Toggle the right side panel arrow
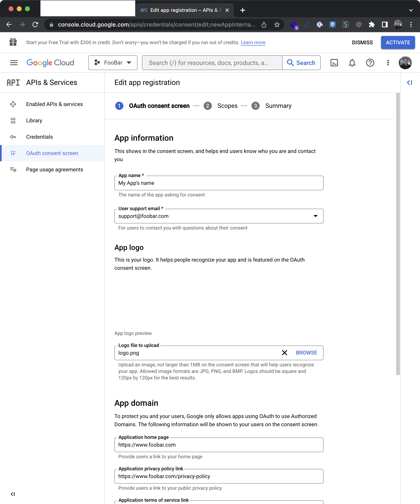 pyautogui.click(x=409, y=83)
